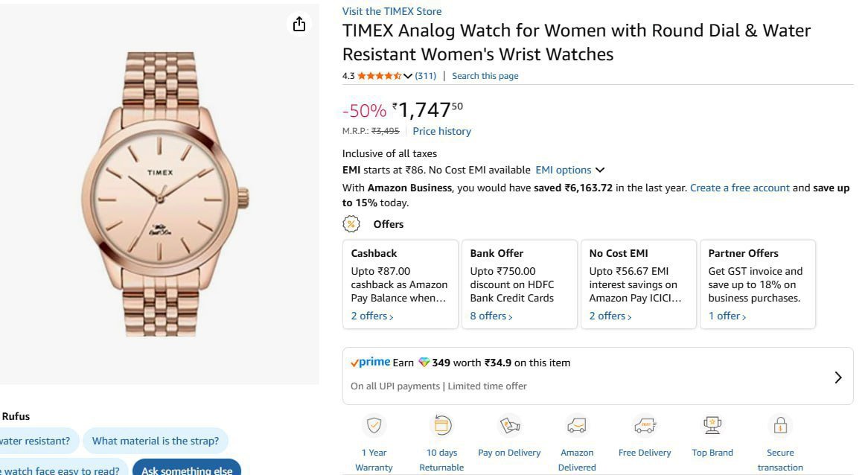Image resolution: width=868 pixels, height=475 pixels.
Task: Open the Prime UPI offer chevron
Action: coord(837,377)
